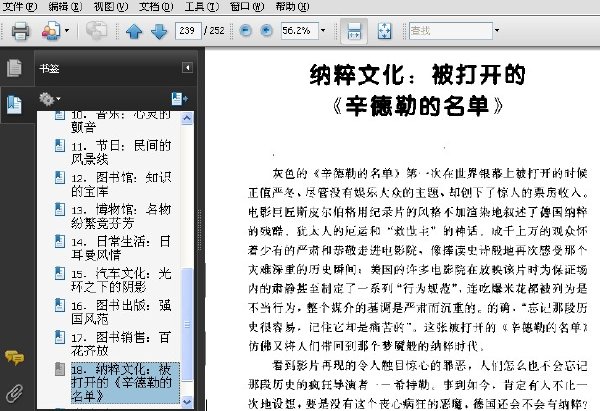Open bookmark 13. 博物馆：名物纷繁竞芬芳
The height and width of the screenshot is (411, 600).
[121, 216]
